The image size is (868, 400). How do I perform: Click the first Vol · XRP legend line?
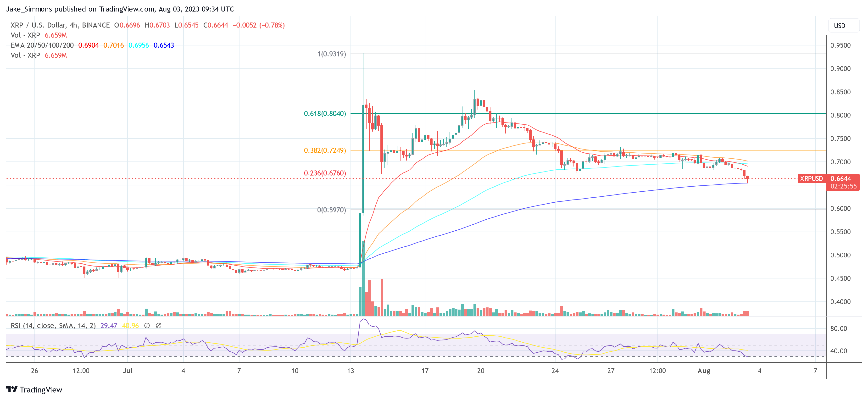(x=39, y=35)
